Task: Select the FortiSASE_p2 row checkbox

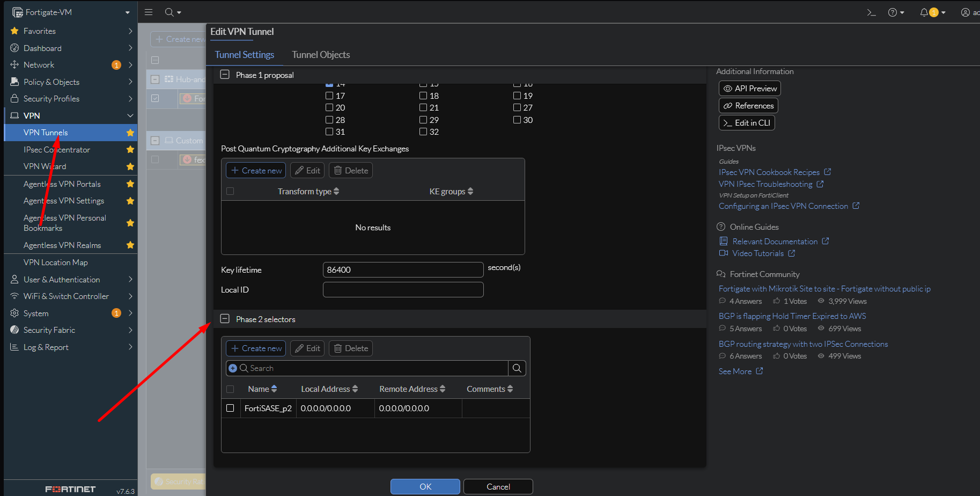Action: click(230, 408)
